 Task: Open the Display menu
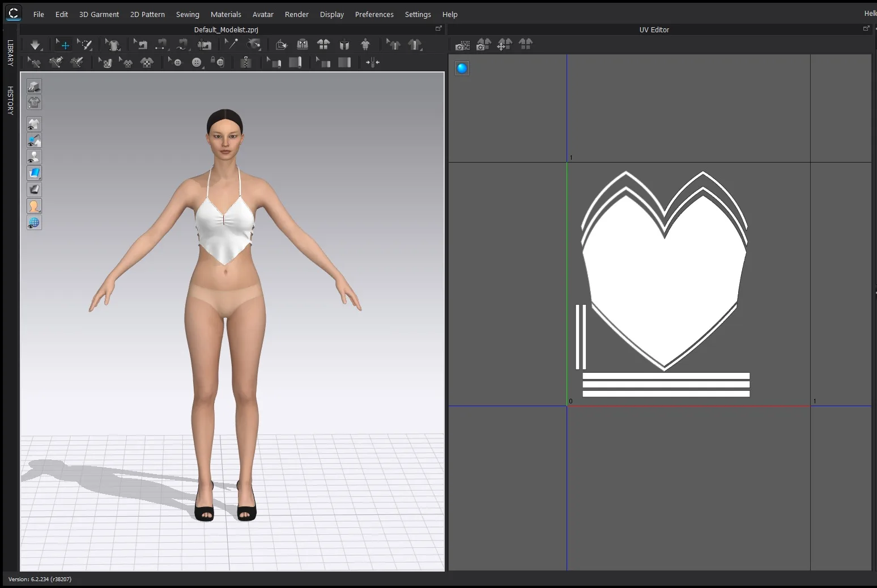click(332, 14)
